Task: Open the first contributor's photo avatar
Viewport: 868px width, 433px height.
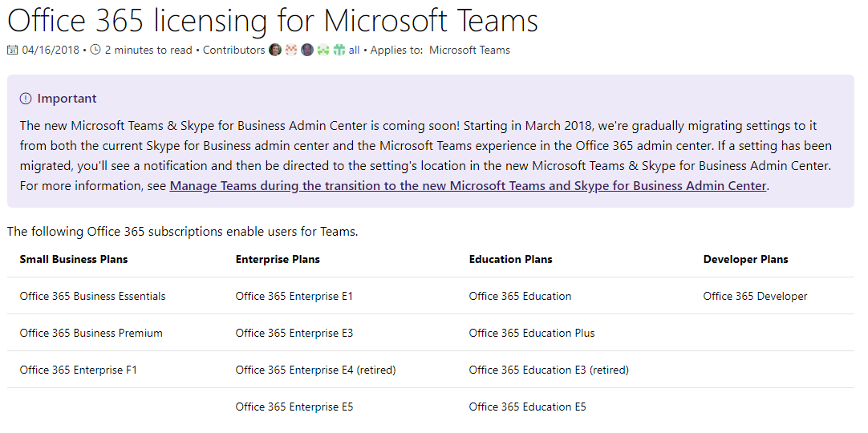Action: pyautogui.click(x=275, y=50)
